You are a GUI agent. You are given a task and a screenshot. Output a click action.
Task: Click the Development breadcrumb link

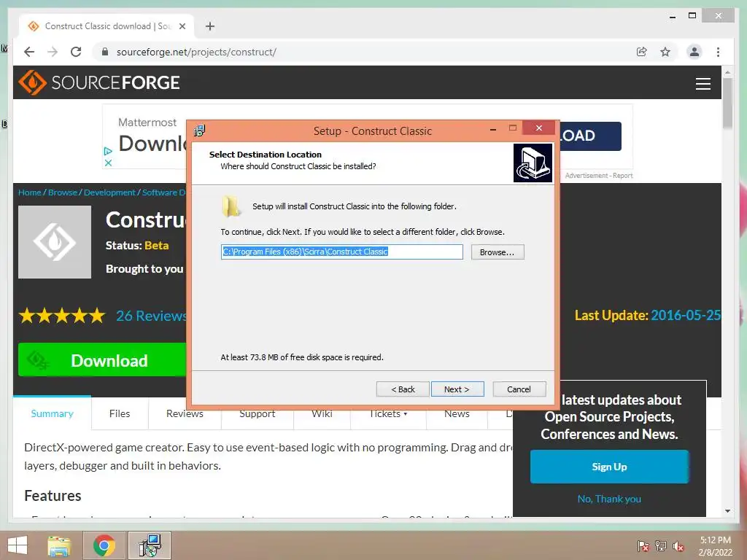109,192
